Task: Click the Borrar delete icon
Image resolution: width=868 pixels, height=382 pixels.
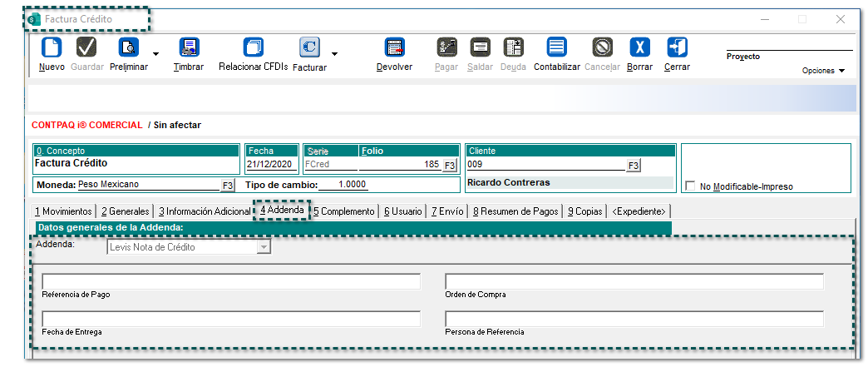Action: (x=639, y=47)
